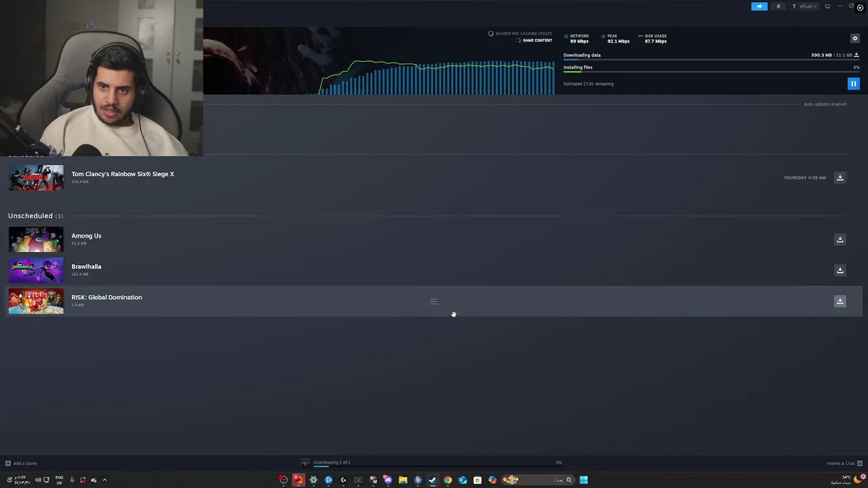Open system tray microphone icon
The width and height of the screenshot is (868, 488).
72,480
